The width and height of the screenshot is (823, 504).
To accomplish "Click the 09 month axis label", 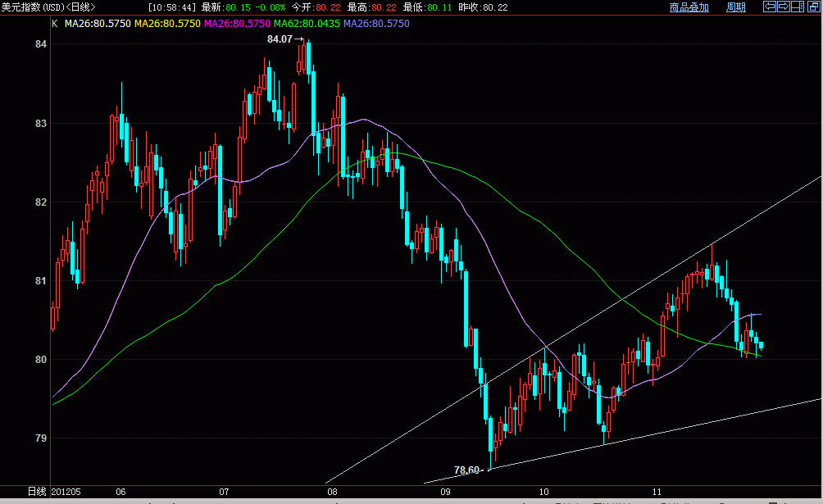I will pyautogui.click(x=445, y=492).
